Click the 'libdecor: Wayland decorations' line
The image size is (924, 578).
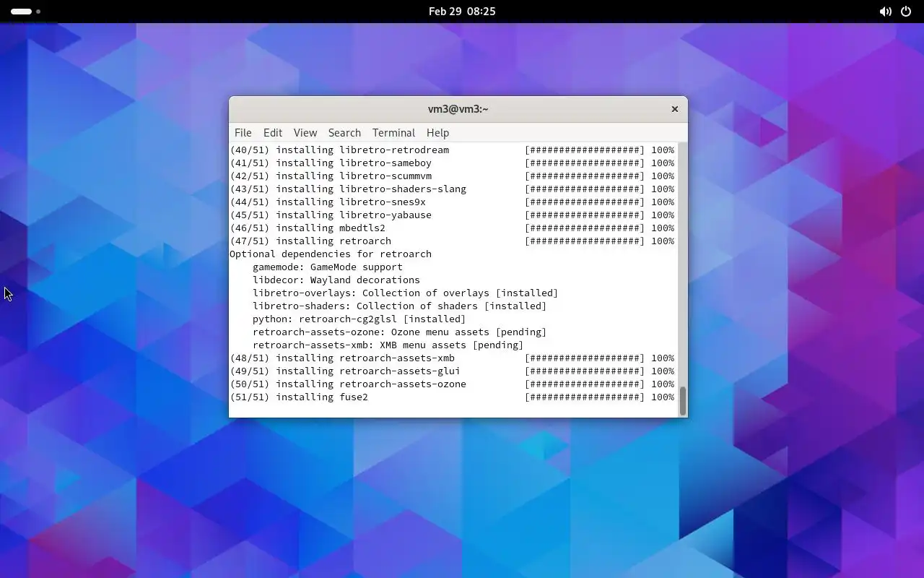[x=336, y=280]
